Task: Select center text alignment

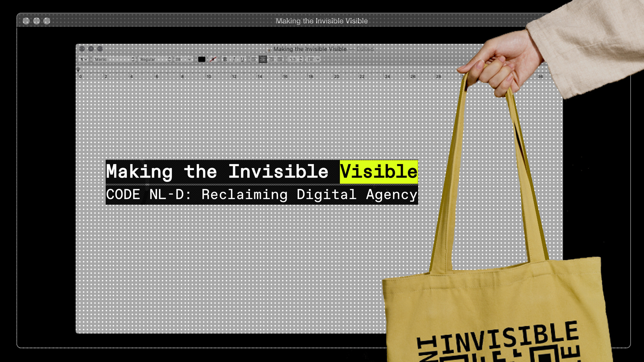Action: tap(263, 59)
